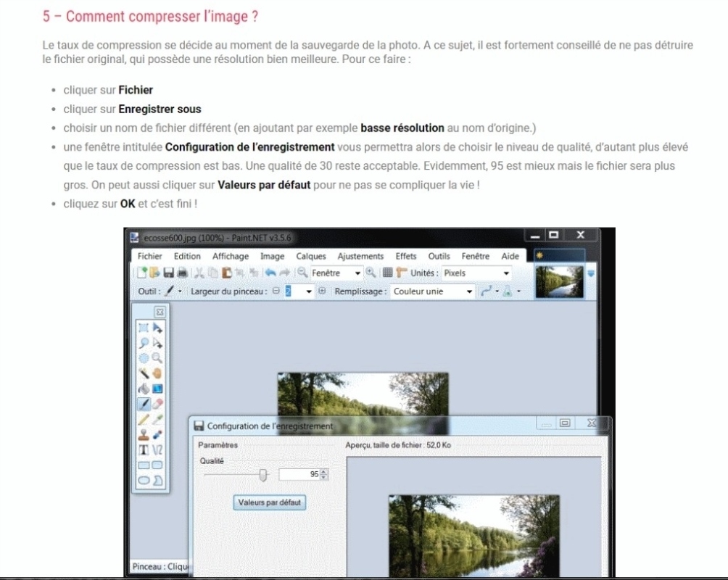Click the Valeurs par défaut button
728x580 pixels.
pyautogui.click(x=269, y=502)
